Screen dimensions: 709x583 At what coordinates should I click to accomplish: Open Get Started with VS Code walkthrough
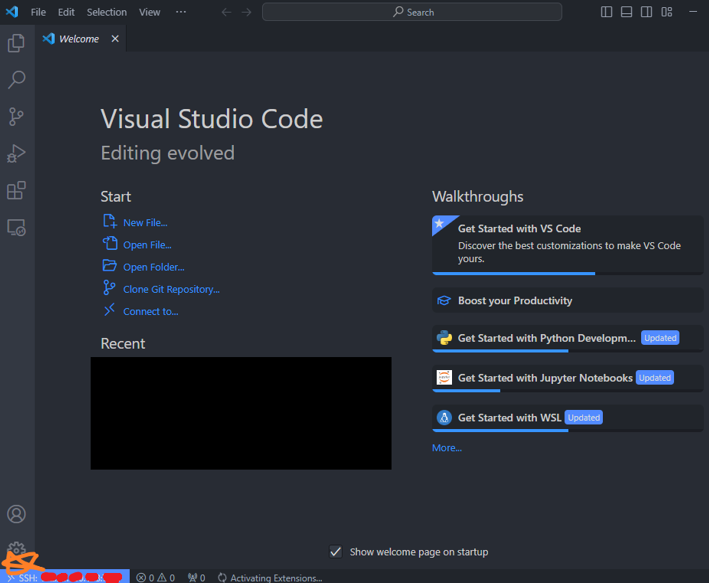[567, 245]
